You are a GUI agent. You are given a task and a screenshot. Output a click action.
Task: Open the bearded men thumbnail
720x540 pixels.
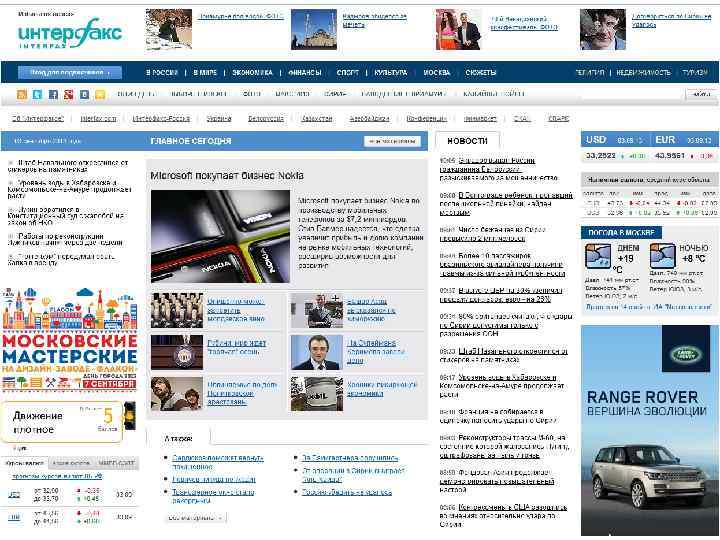pos(177,394)
